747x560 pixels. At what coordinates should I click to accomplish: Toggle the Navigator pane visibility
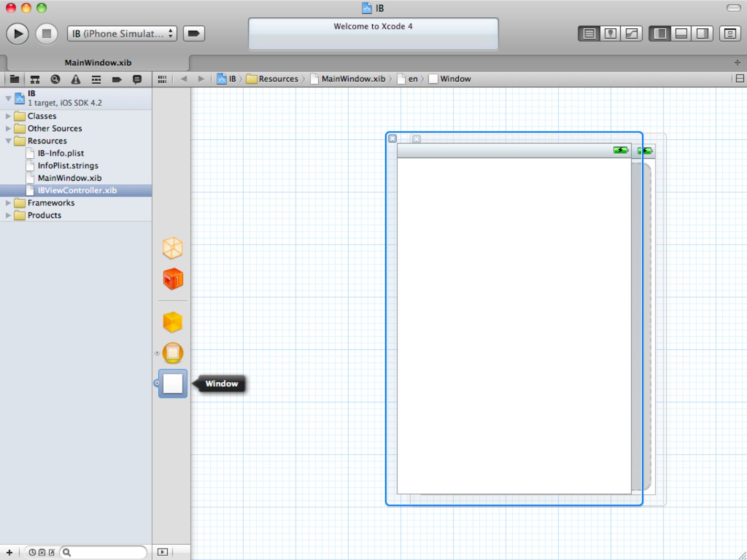660,34
